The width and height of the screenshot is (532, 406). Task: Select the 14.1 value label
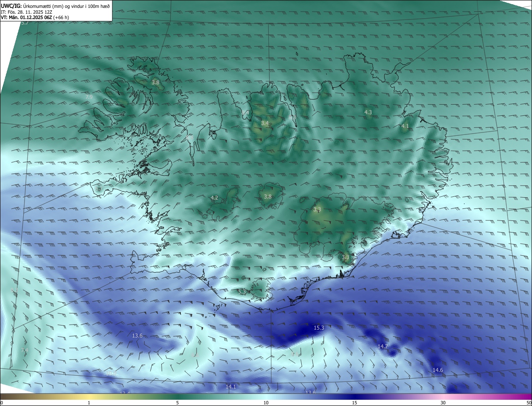coord(231,386)
